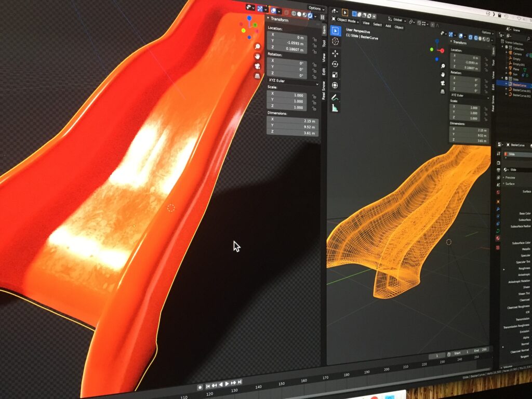
Task: Click pan hand icon in left viewport
Action: point(258,56)
